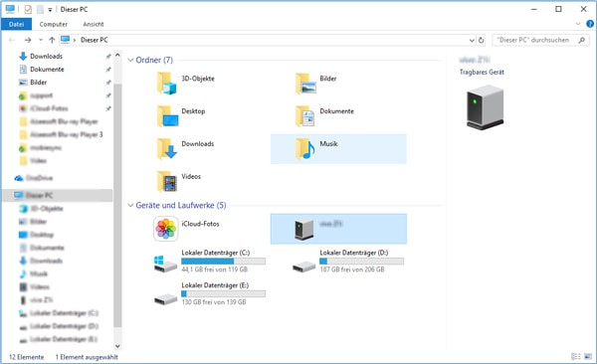This screenshot has height=364, width=597.
Task: Click the navigation pane scrollbar up arrow
Action: [x=117, y=56]
